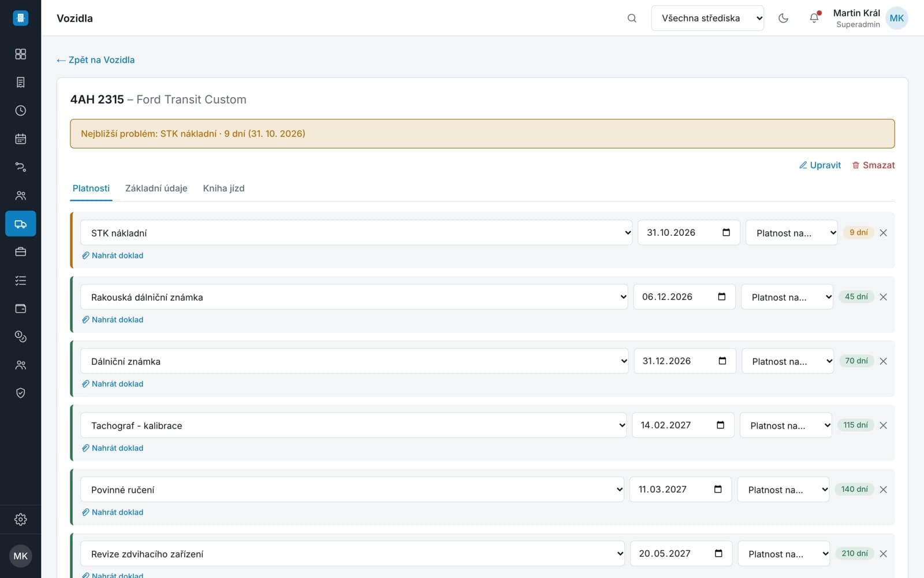Click Nahrát doklad under Tachograf - kalibrace
The height and width of the screenshot is (578, 924).
pyautogui.click(x=113, y=448)
